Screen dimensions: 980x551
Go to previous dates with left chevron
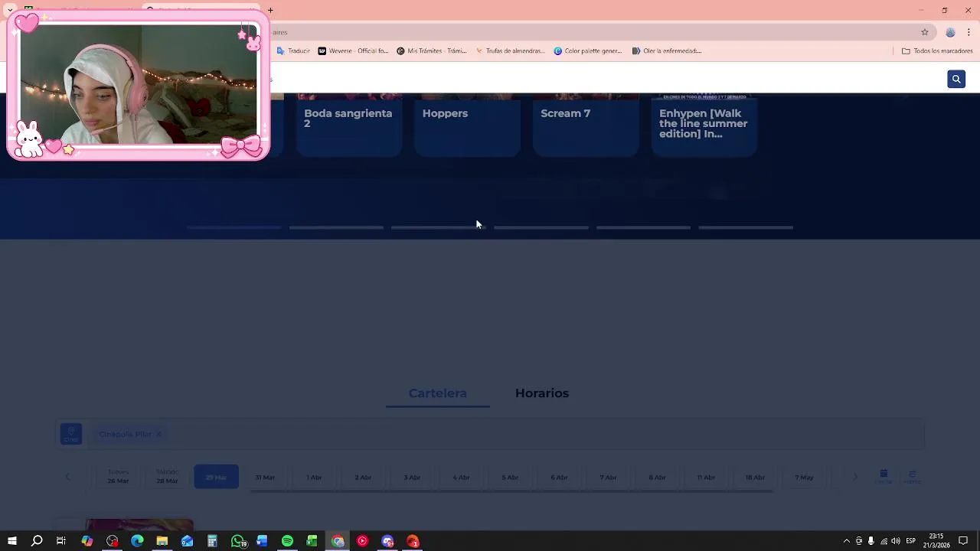[x=67, y=477]
